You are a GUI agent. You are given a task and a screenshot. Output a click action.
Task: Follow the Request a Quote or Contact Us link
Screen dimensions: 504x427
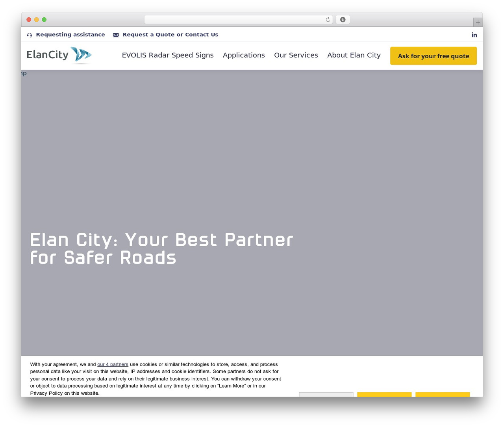click(x=170, y=35)
